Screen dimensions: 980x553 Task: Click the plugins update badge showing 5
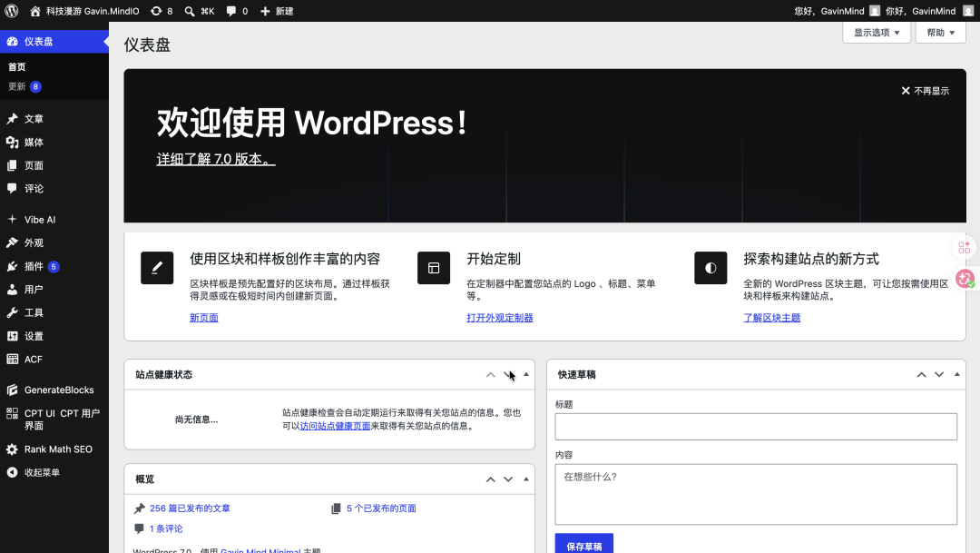(54, 266)
